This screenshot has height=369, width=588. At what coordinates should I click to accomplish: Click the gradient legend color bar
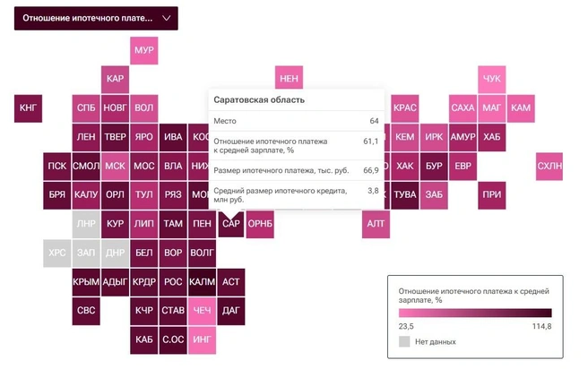[x=475, y=313]
